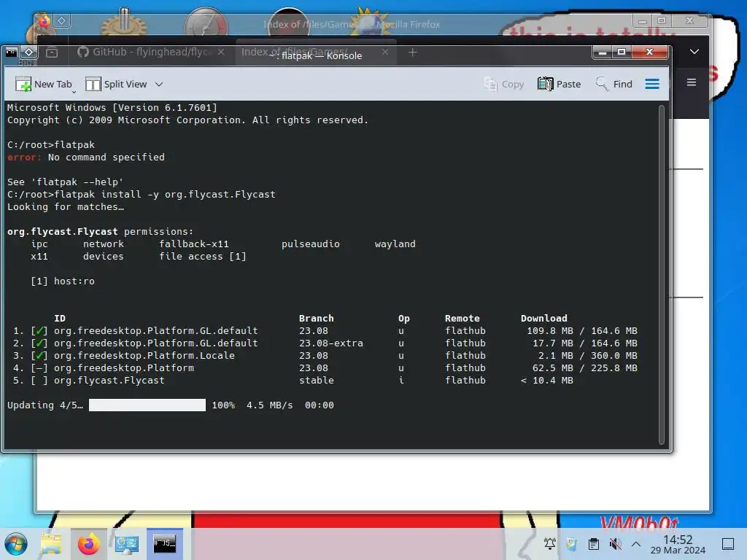Switch to Firefox via the taskbar icon
Viewport: 747px width, 560px height.
point(88,544)
